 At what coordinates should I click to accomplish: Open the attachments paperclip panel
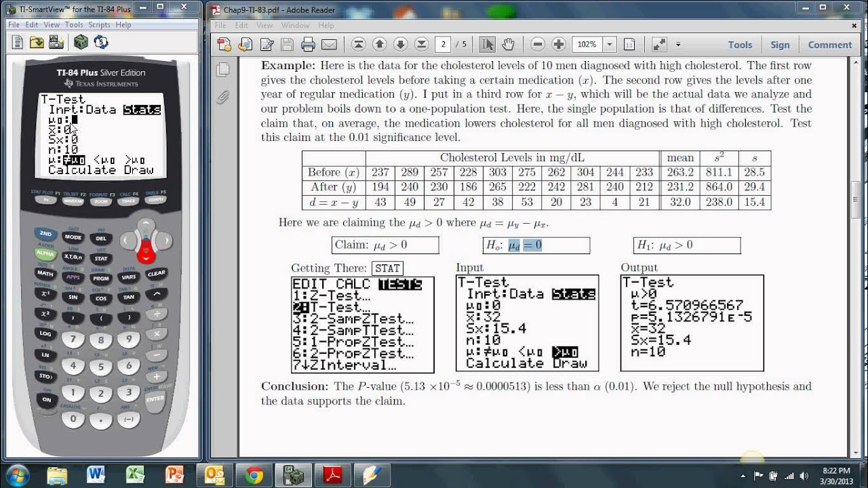coord(222,98)
